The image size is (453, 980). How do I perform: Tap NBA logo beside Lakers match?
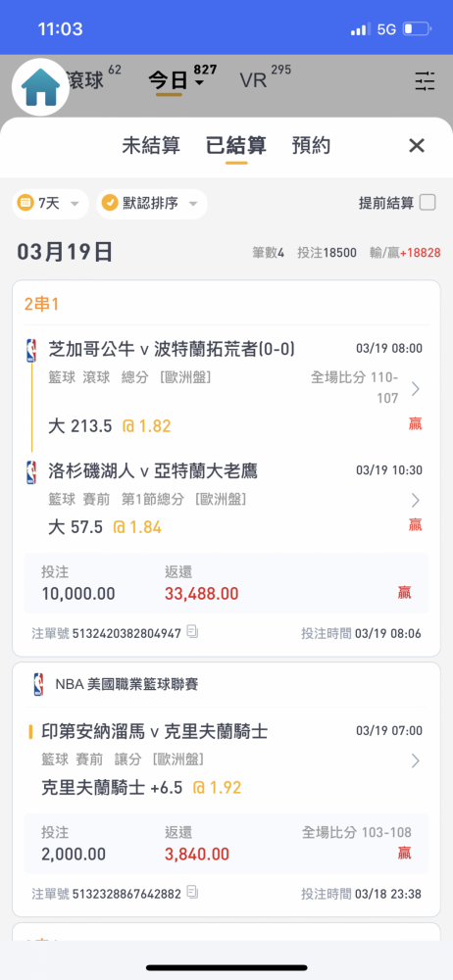pos(31,472)
